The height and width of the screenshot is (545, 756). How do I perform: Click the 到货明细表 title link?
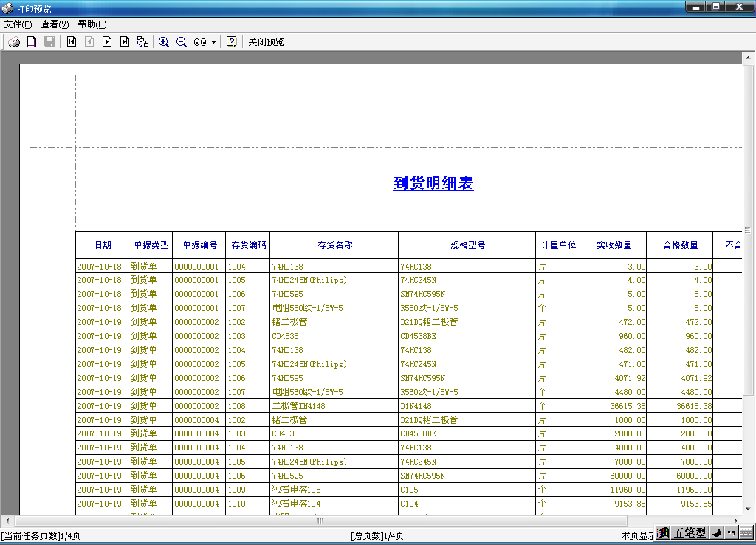(433, 184)
